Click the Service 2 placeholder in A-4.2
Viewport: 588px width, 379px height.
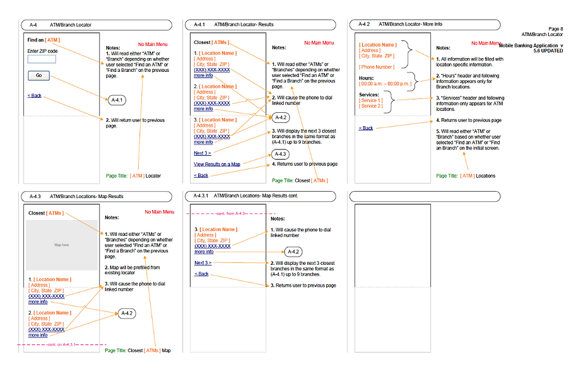pos(371,106)
